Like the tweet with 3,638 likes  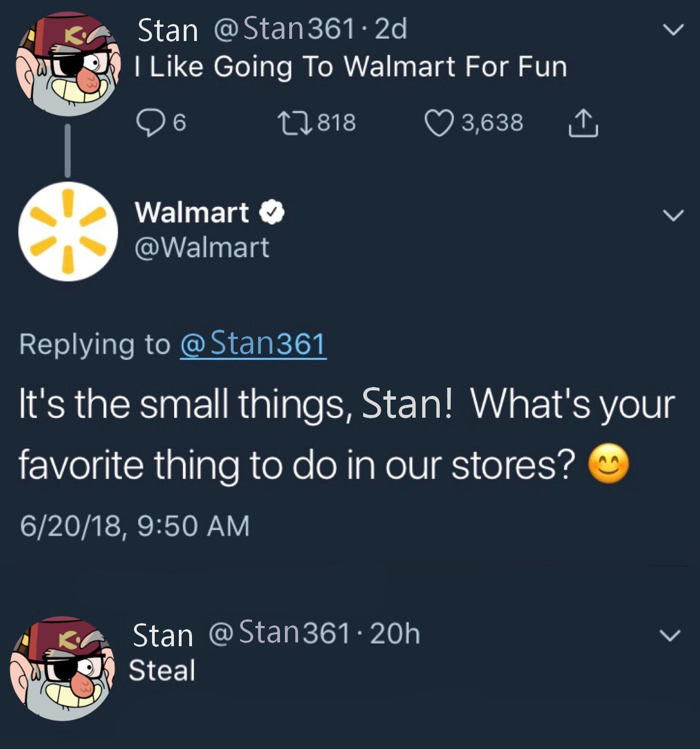(440, 122)
